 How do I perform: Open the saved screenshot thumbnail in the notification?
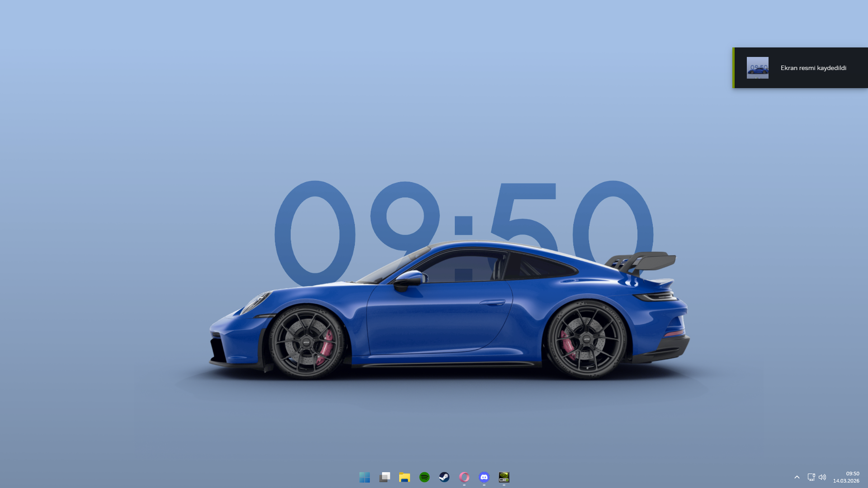pyautogui.click(x=757, y=68)
